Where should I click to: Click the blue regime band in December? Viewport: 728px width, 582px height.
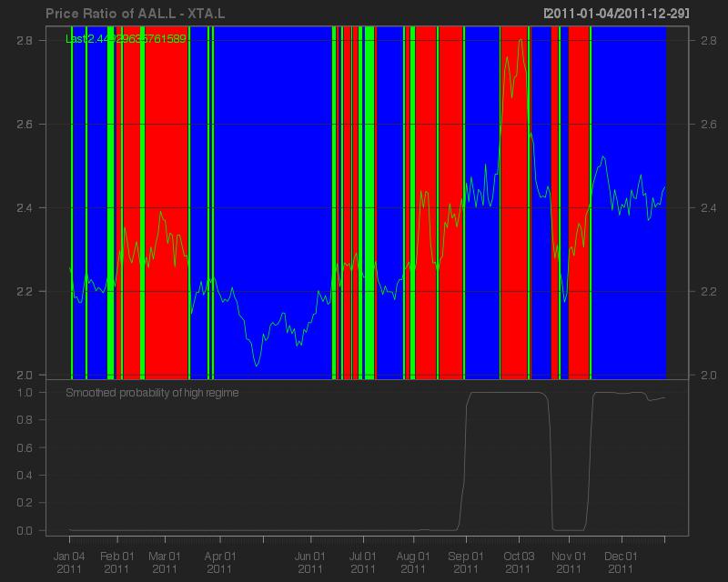(x=629, y=203)
